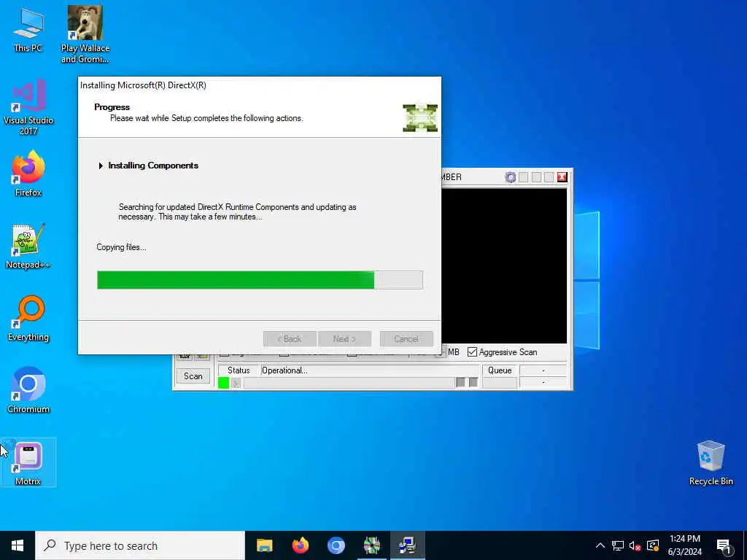Click the Queue label
The height and width of the screenshot is (560, 747).
[x=500, y=370]
